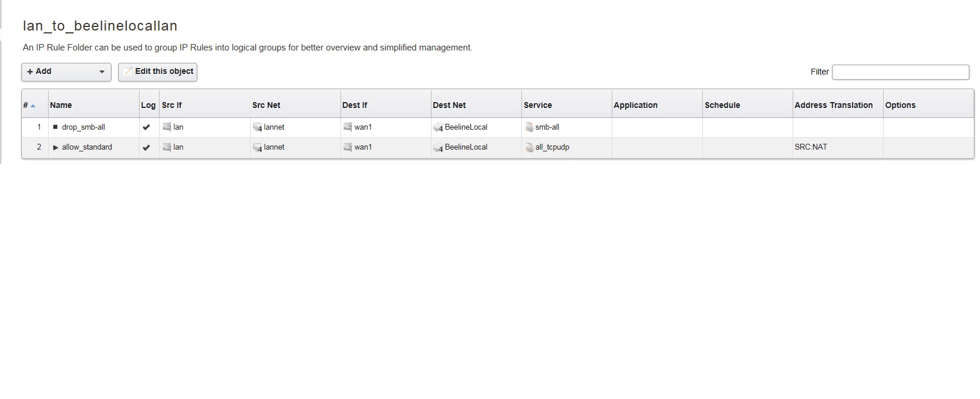This screenshot has height=399, width=980.
Task: Click the Edit this object button
Action: 158,72
